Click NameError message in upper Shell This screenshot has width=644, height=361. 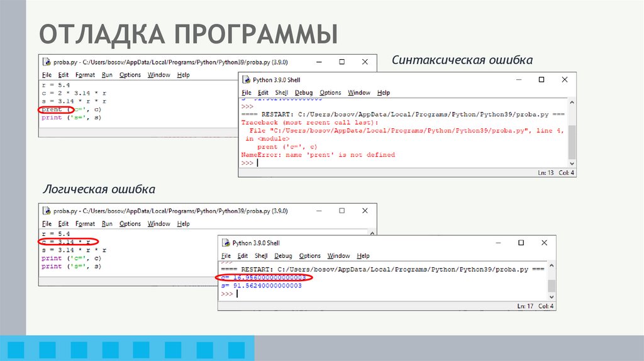coord(318,155)
